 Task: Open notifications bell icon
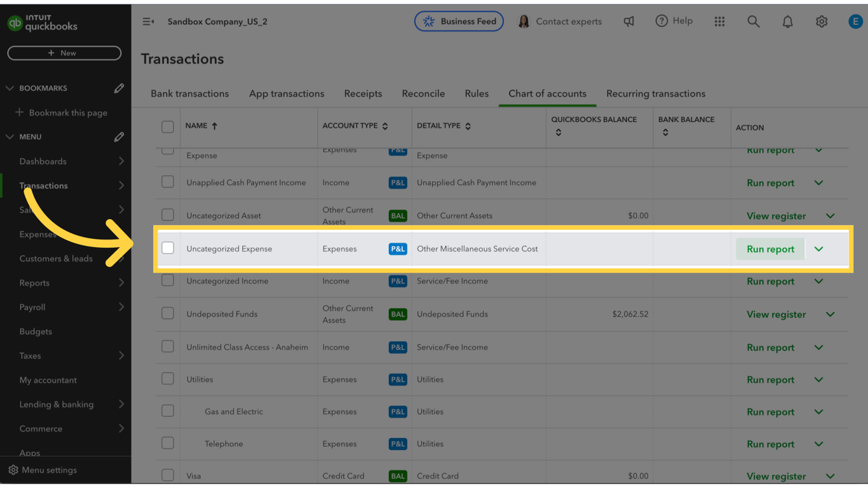click(787, 22)
